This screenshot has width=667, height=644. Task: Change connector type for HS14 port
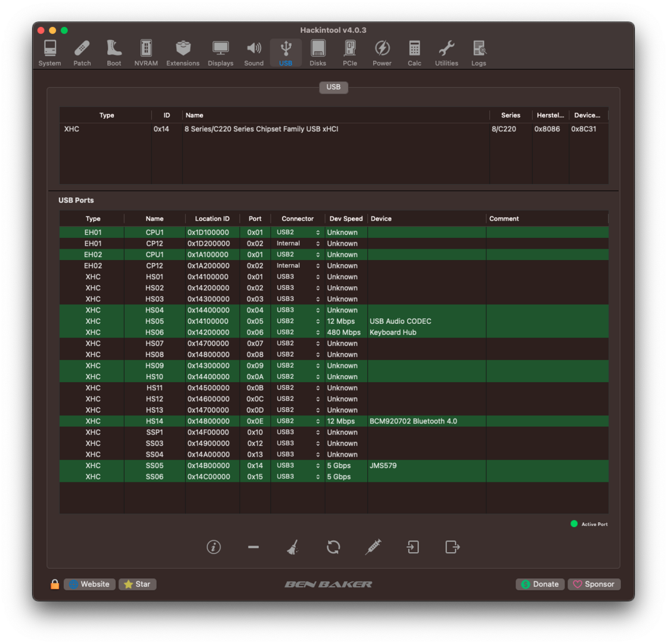[x=298, y=421]
